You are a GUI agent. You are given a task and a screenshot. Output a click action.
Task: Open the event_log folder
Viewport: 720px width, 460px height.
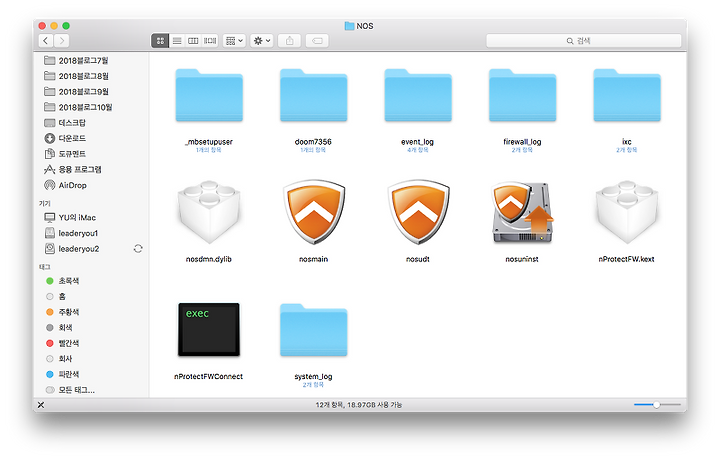click(x=418, y=95)
